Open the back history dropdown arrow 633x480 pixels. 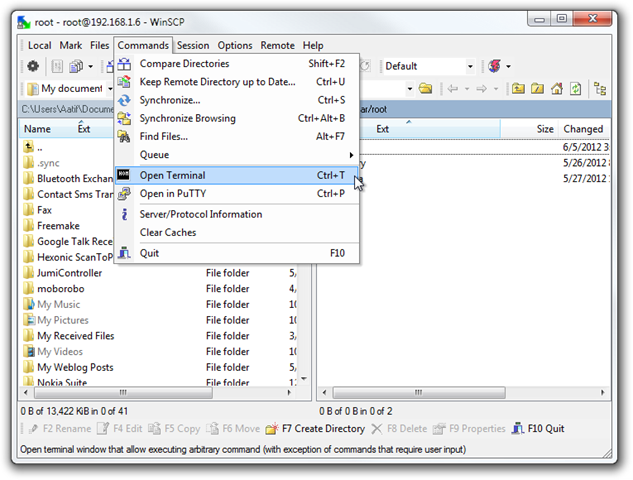click(467, 88)
